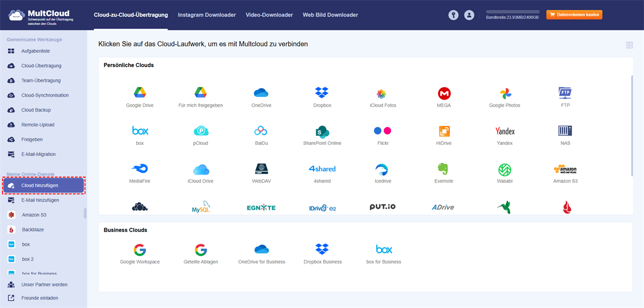Open the user account avatar
The height and width of the screenshot is (308, 644).
click(x=470, y=15)
